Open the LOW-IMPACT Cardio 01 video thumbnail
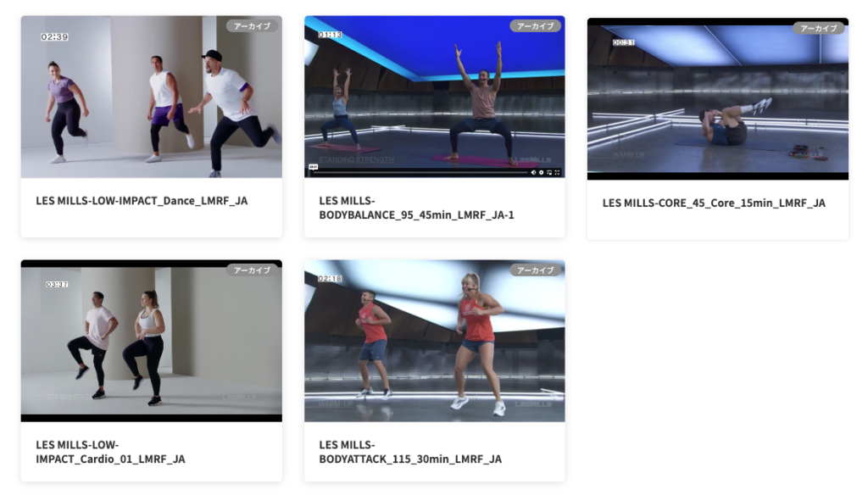868x495 pixels. (152, 341)
